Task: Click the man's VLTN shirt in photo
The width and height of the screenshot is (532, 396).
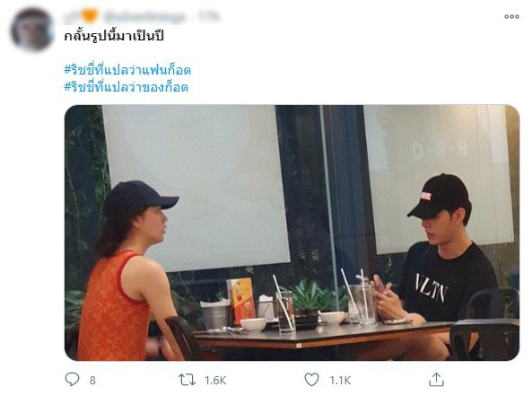Action: (444, 284)
